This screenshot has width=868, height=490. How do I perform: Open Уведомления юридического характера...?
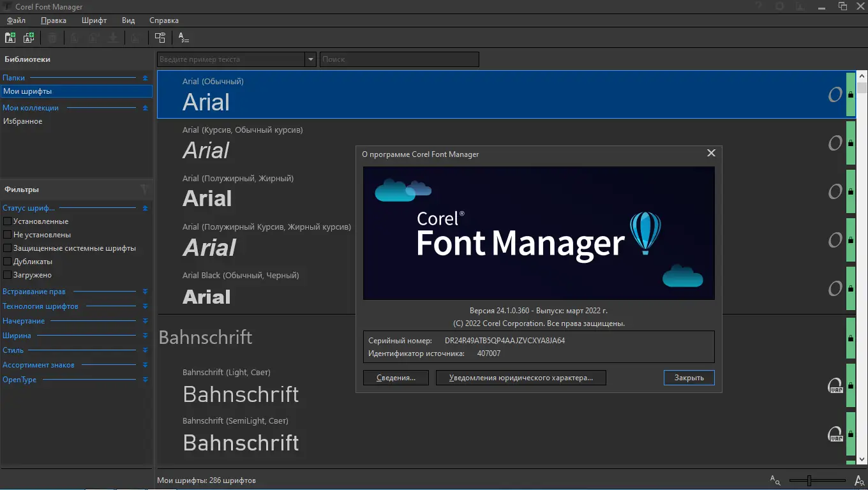click(521, 378)
